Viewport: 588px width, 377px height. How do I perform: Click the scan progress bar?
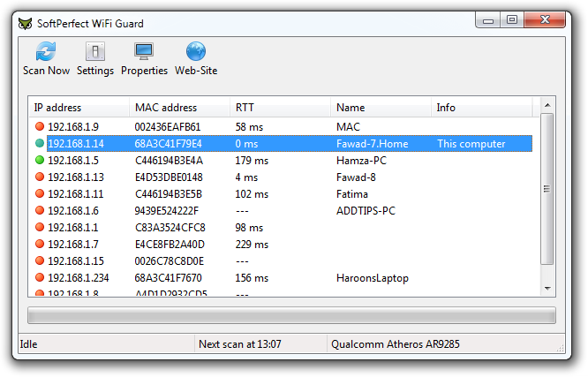(291, 315)
